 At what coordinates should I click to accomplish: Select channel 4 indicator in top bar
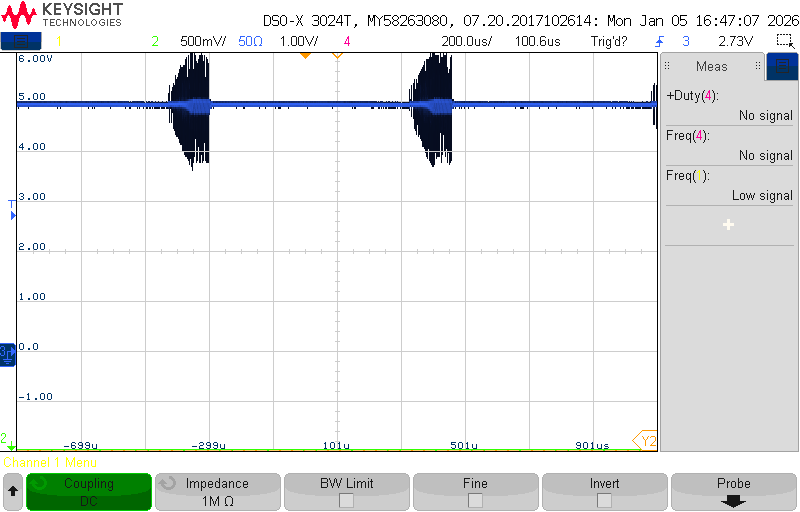pos(347,41)
